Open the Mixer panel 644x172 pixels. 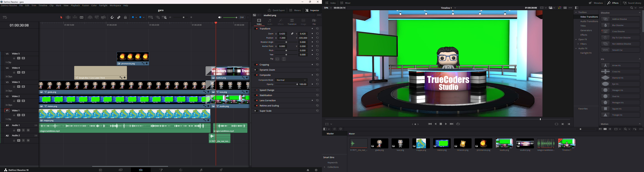click(x=346, y=3)
